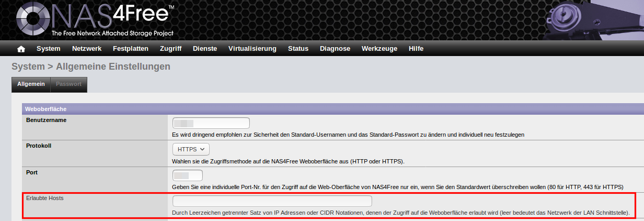644x221 pixels.
Task: Click the Standard-Passwort security hint text
Action: pyautogui.click(x=348, y=135)
